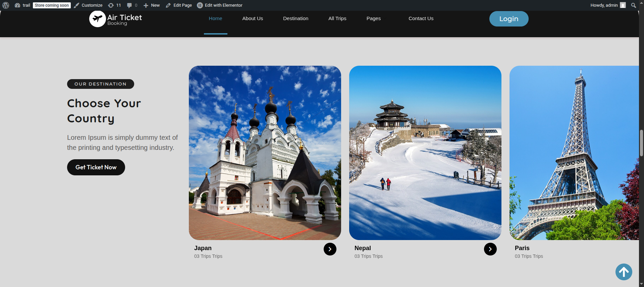Open the Japan destination photo

pos(265,153)
